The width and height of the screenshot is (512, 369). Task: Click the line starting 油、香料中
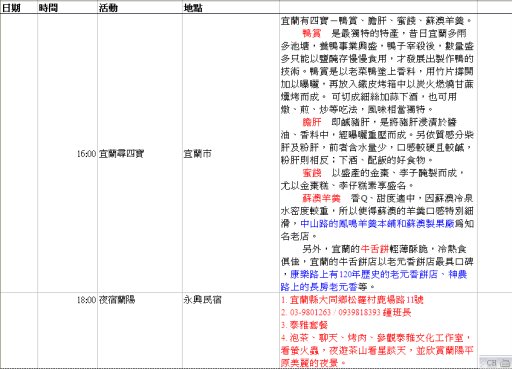point(377,135)
